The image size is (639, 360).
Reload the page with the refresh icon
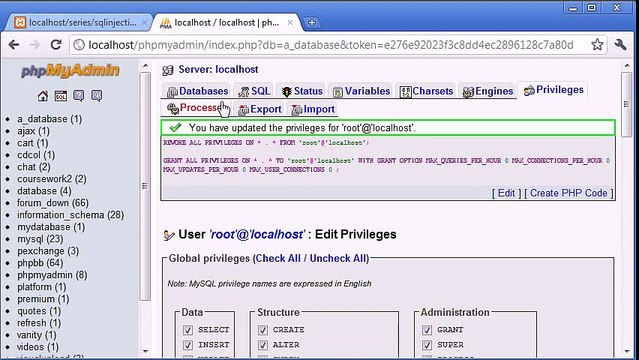pyautogui.click(x=56, y=44)
